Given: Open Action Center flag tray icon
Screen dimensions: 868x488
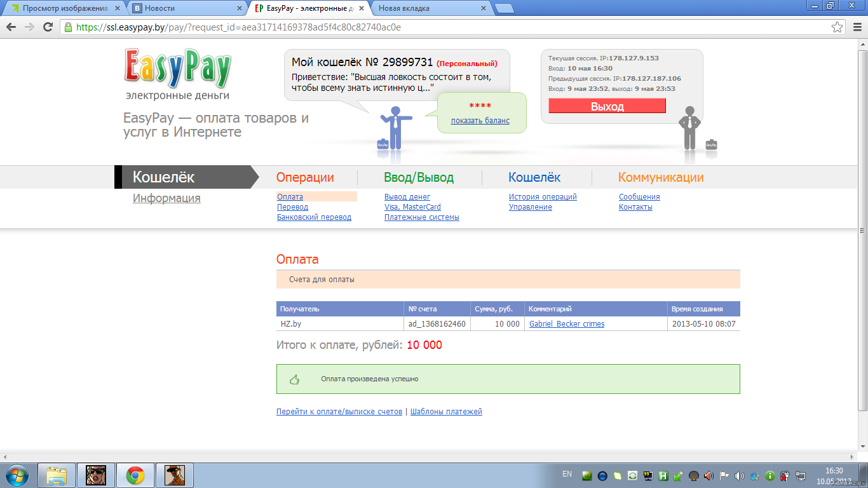Looking at the screenshot, I should [724, 475].
